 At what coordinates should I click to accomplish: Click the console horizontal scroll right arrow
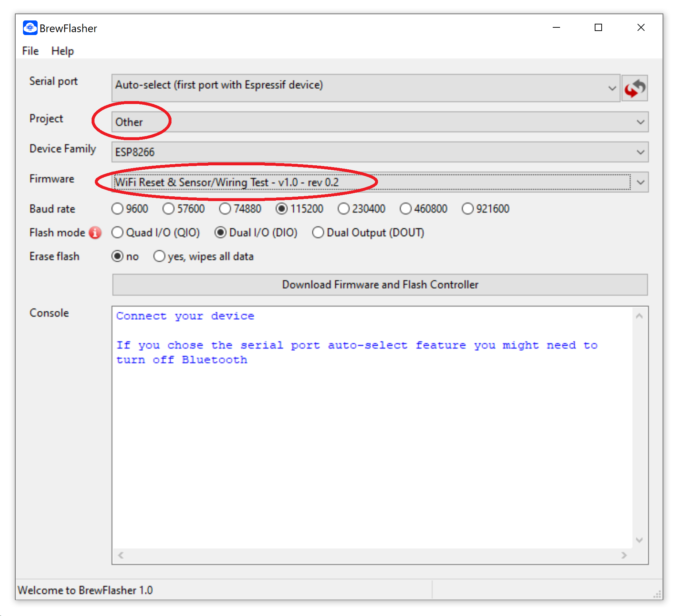coord(624,555)
